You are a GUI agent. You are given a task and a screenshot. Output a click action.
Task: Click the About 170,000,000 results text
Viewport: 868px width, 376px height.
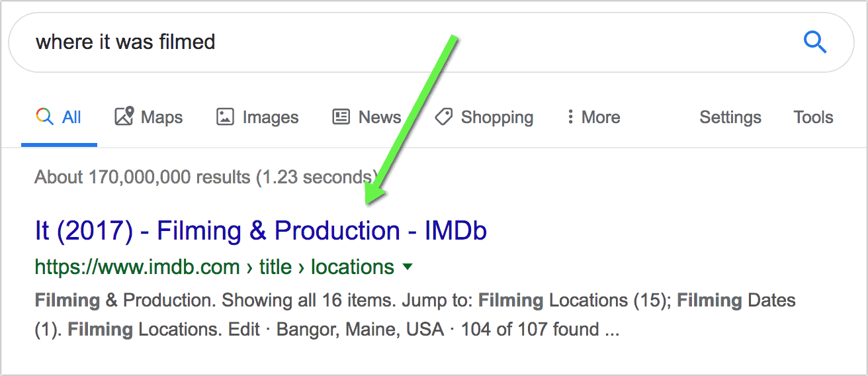(206, 177)
